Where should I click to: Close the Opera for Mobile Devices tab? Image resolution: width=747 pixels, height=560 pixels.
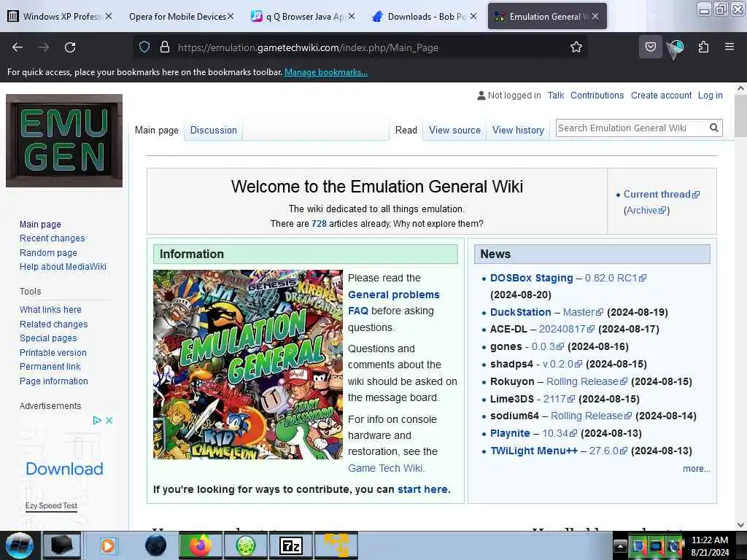pos(231,16)
